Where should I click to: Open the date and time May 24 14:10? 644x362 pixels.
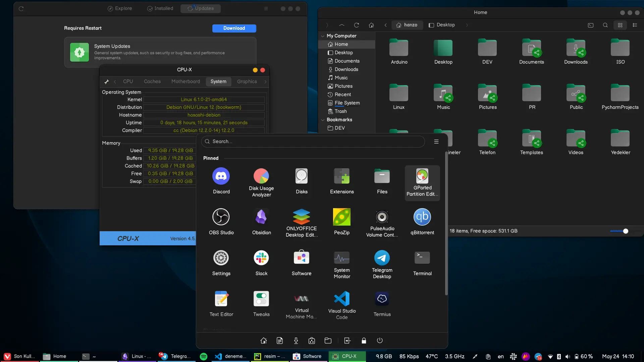[x=618, y=356]
